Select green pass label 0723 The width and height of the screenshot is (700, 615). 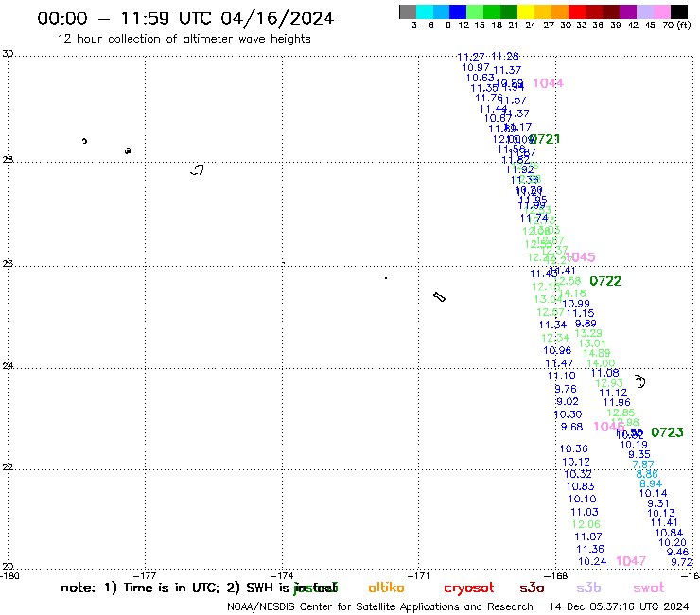[x=667, y=432]
